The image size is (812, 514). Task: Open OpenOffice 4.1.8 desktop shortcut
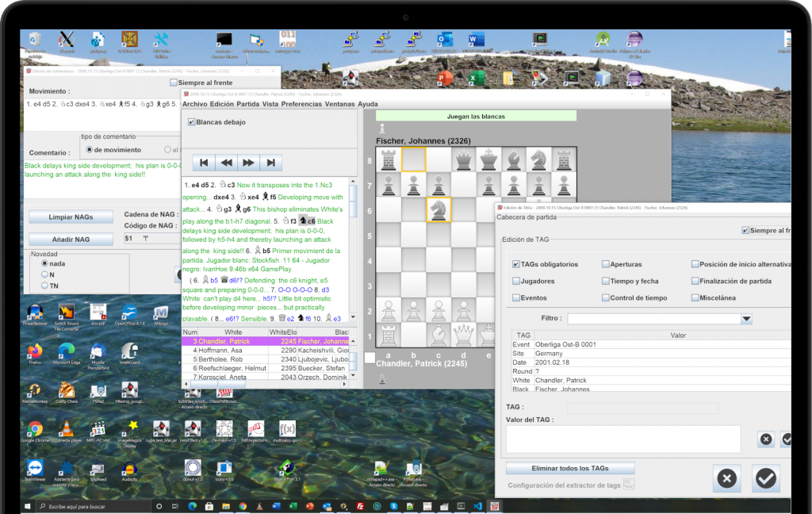coord(129,315)
